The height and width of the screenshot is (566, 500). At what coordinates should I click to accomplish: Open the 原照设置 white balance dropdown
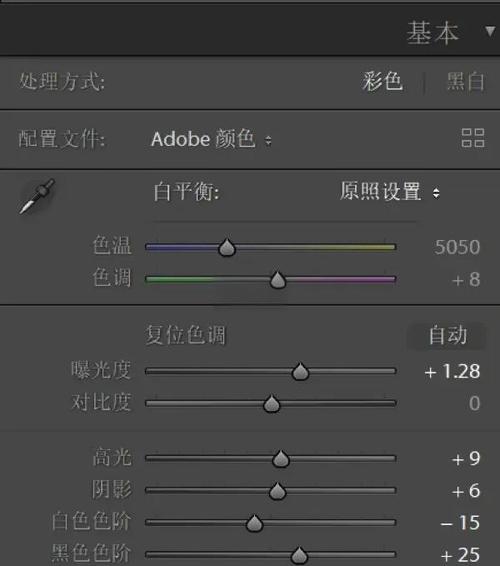(x=390, y=191)
